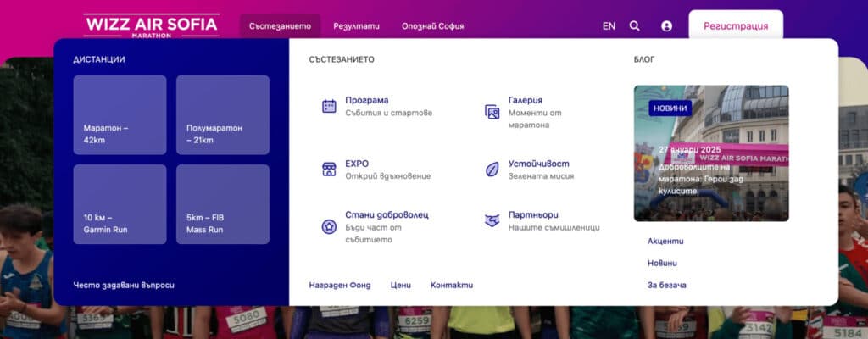Viewport: 868px width, 339px height.
Task: Click the Регистрация button
Action: click(x=736, y=26)
